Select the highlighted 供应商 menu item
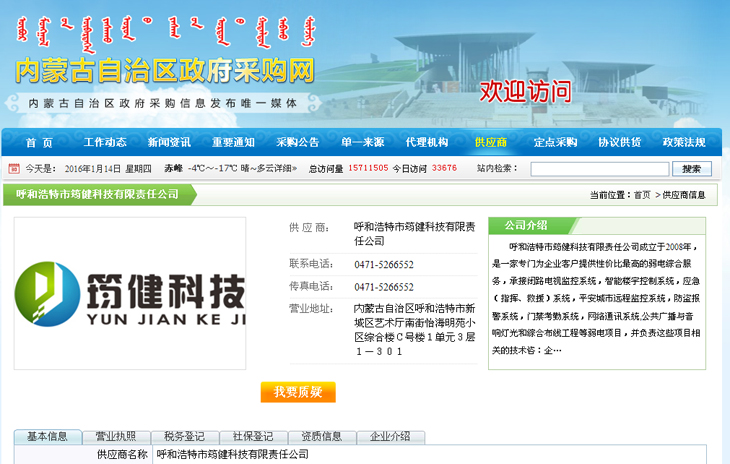The height and width of the screenshot is (464, 730). click(490, 142)
